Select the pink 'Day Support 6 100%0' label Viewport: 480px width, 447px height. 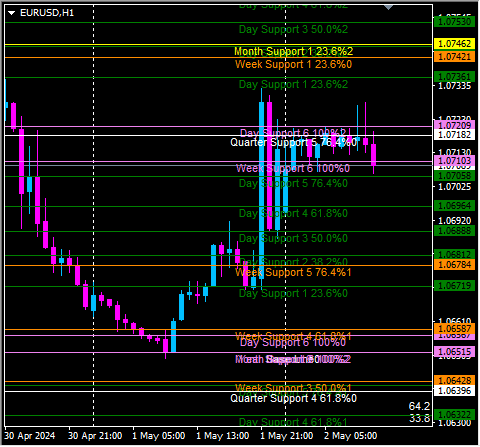[x=293, y=343]
